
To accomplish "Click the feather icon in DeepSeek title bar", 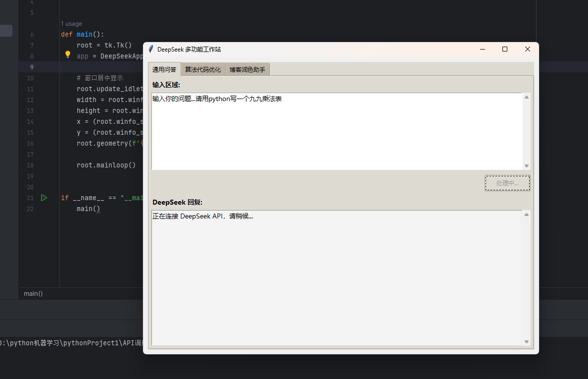I will click(x=151, y=49).
